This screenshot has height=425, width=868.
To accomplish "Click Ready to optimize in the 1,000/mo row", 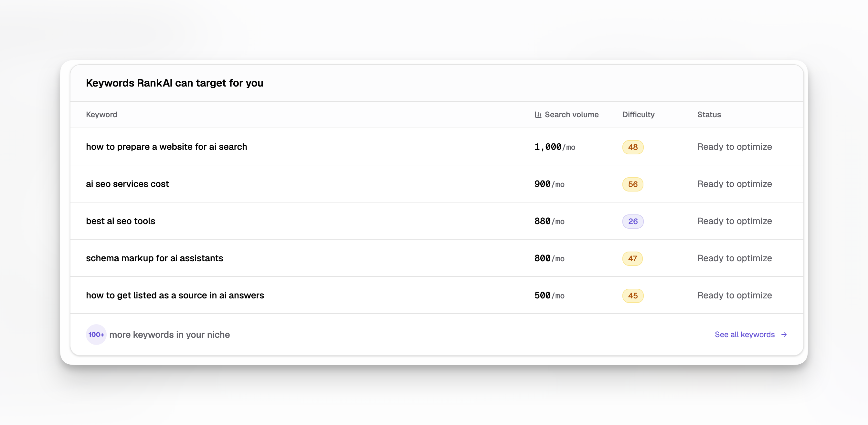I will coord(735,147).
